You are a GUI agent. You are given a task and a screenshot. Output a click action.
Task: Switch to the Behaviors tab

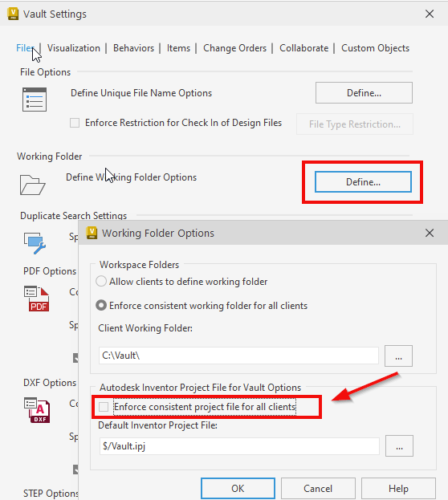134,48
